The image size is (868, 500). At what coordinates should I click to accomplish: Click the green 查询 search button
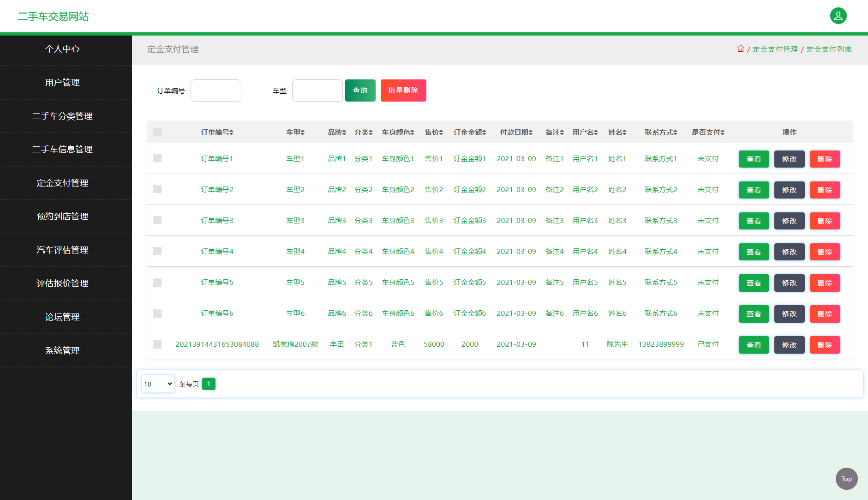360,90
